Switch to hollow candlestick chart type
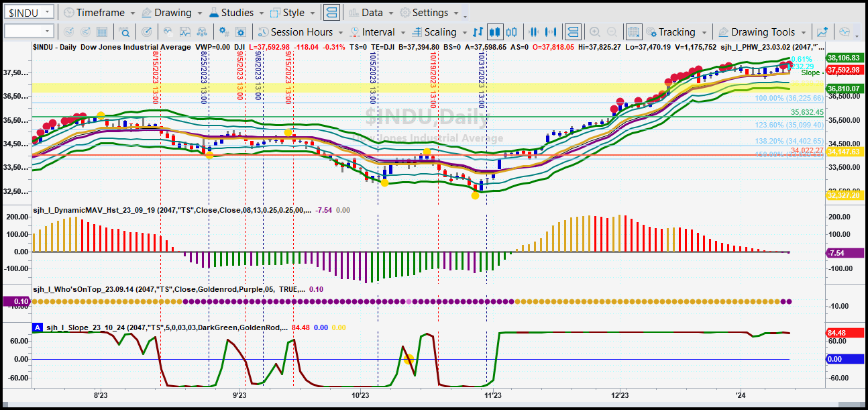 512,32
